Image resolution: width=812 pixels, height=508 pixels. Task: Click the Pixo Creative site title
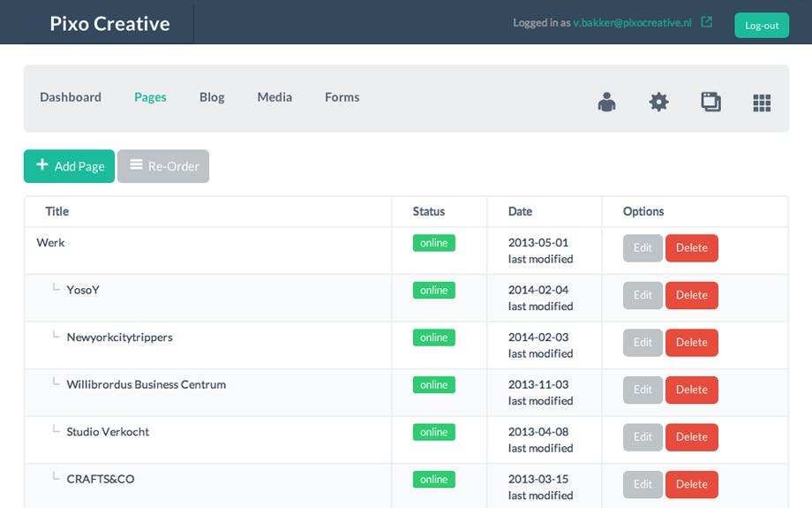pos(109,23)
